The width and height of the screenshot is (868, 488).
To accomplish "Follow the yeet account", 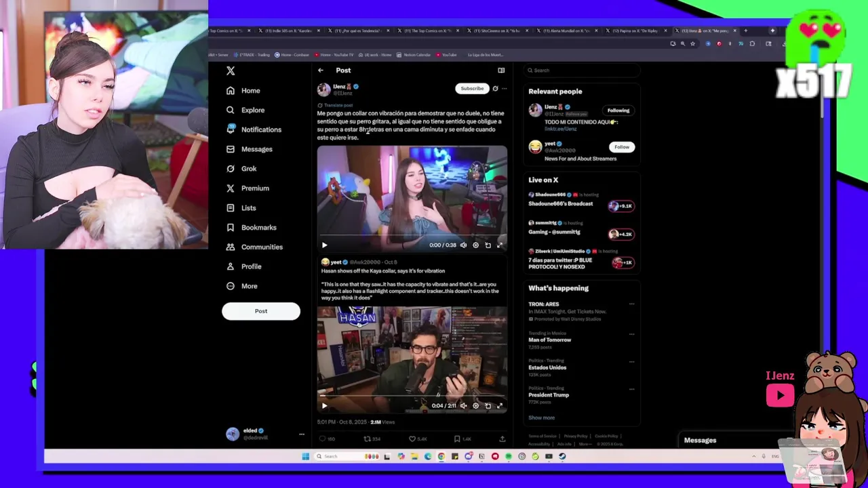I will 622,147.
